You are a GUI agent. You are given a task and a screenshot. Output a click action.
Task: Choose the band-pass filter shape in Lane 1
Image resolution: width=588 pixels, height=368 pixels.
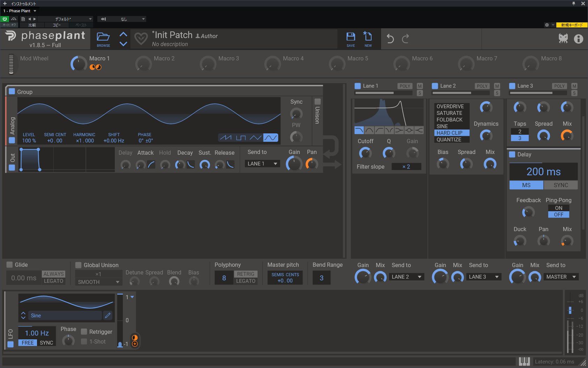tap(369, 130)
